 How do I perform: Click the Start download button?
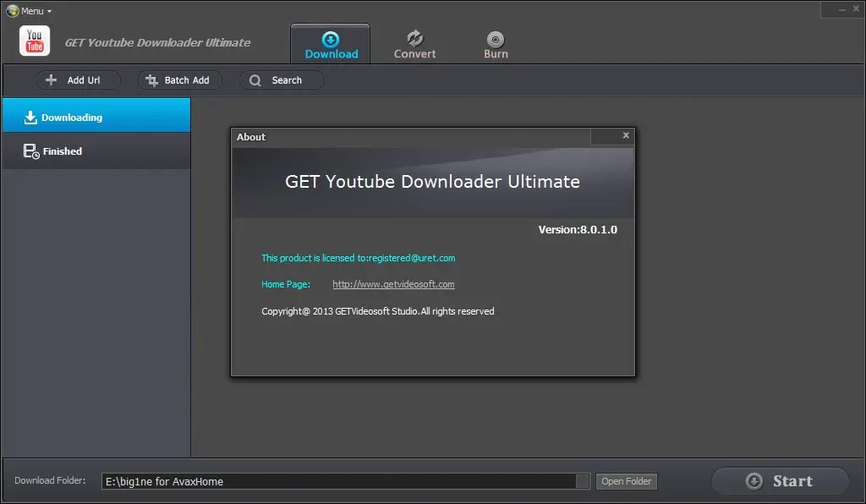coord(780,481)
